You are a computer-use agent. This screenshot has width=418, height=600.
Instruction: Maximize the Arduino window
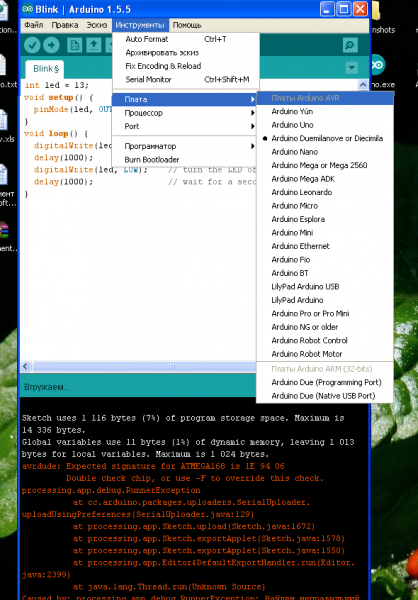pos(343,9)
